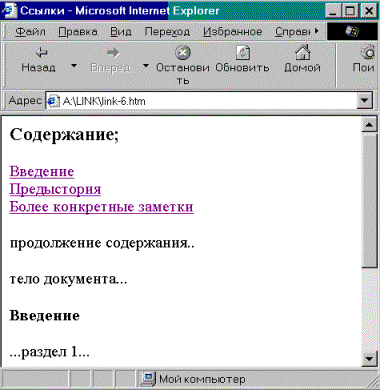
Task: Open the Избранное menu
Action: (232, 32)
